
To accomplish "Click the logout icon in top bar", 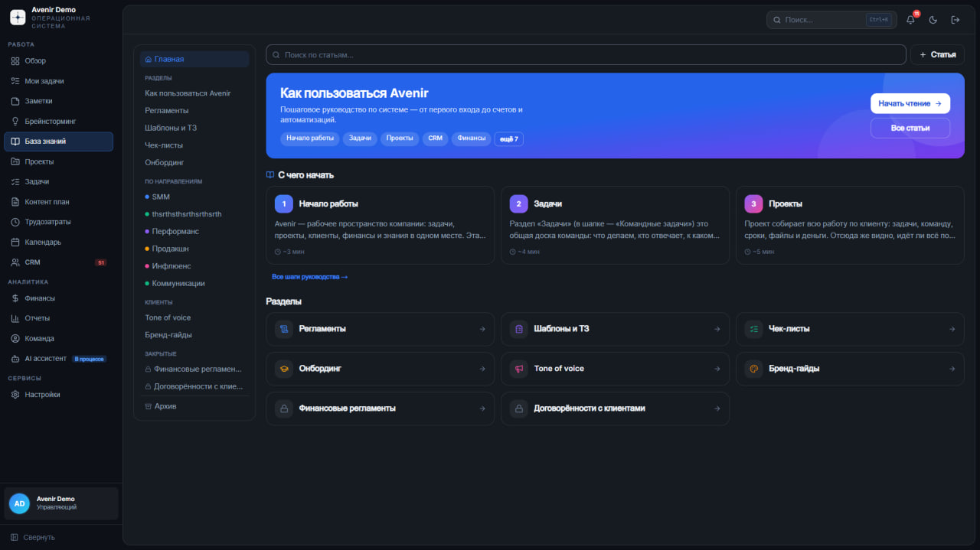I will click(x=955, y=20).
